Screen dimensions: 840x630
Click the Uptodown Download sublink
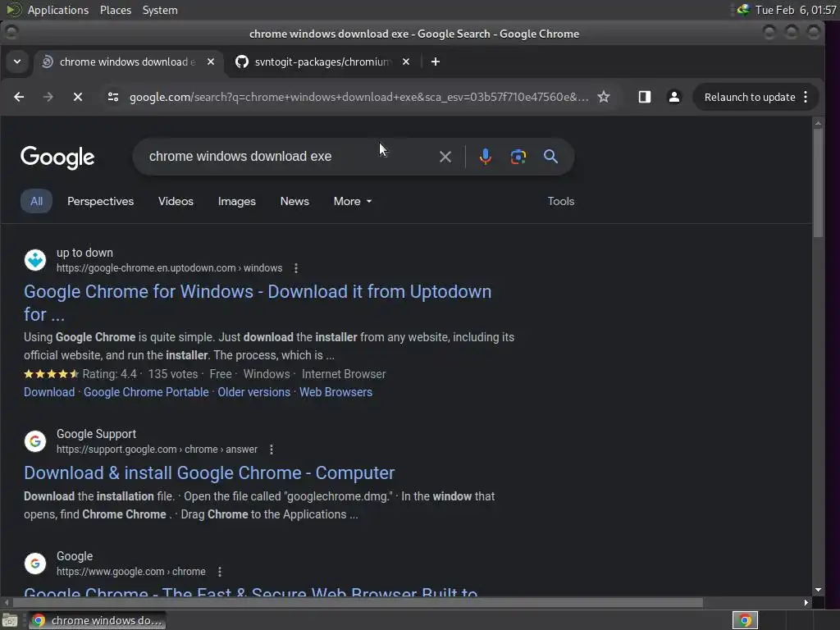click(x=49, y=392)
